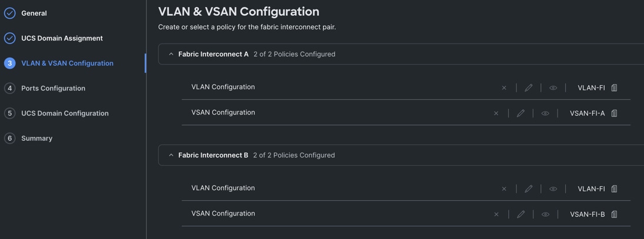The image size is (644, 239).
Task: Open the UCS Domain Assignment step
Action: [x=62, y=38]
